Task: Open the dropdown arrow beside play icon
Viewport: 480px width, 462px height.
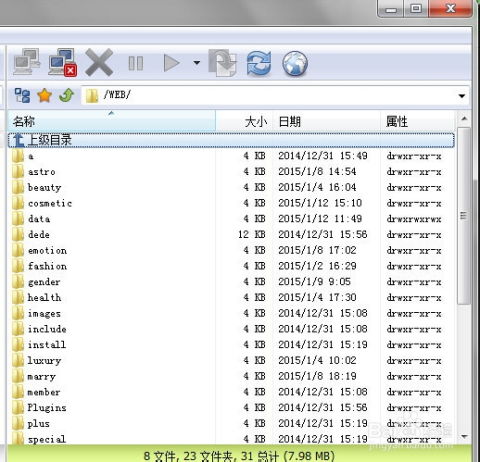Action: (x=197, y=63)
